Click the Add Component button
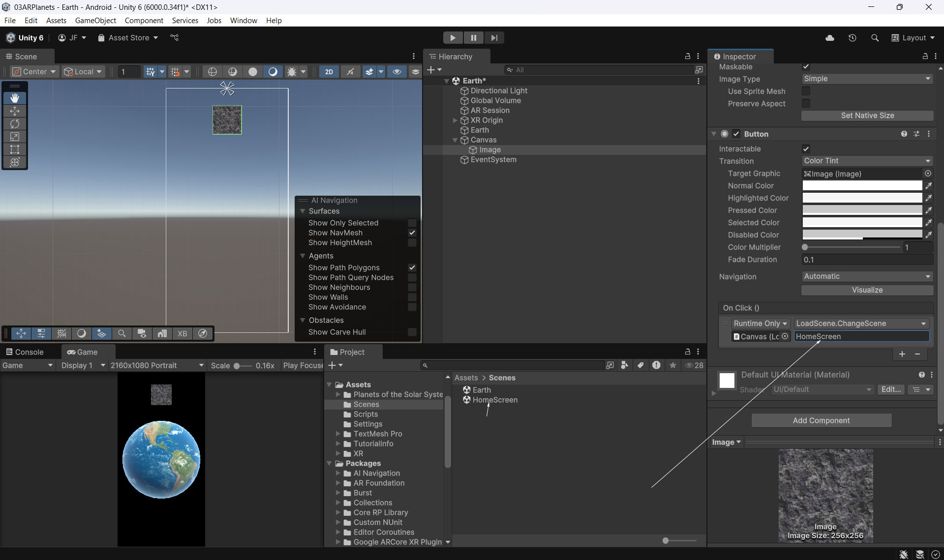Screen dimensions: 944x560 click(821, 420)
